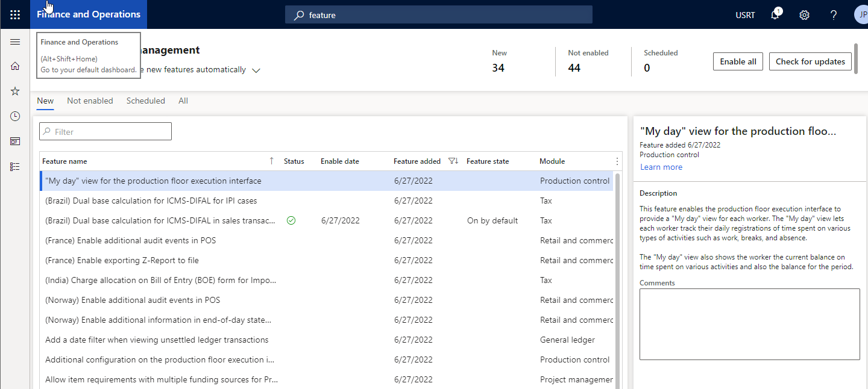Open Favorites star in sidebar
The height and width of the screenshot is (389, 868).
14,91
